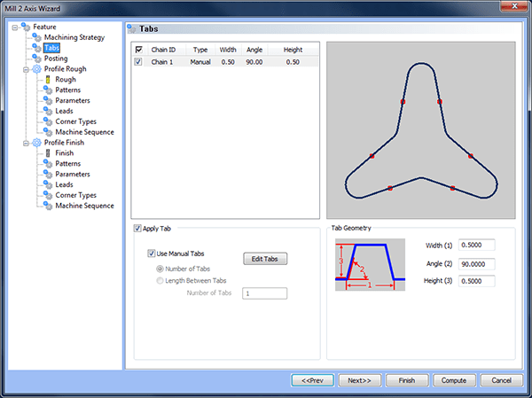This screenshot has height=398, width=532.
Task: Select the Number of Tabs radio button
Action: [x=160, y=269]
